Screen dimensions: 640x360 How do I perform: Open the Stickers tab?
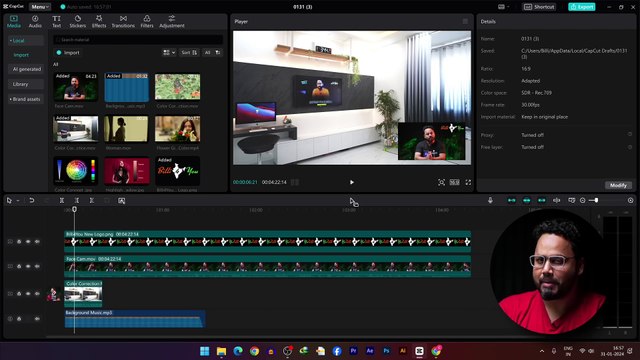click(x=78, y=22)
